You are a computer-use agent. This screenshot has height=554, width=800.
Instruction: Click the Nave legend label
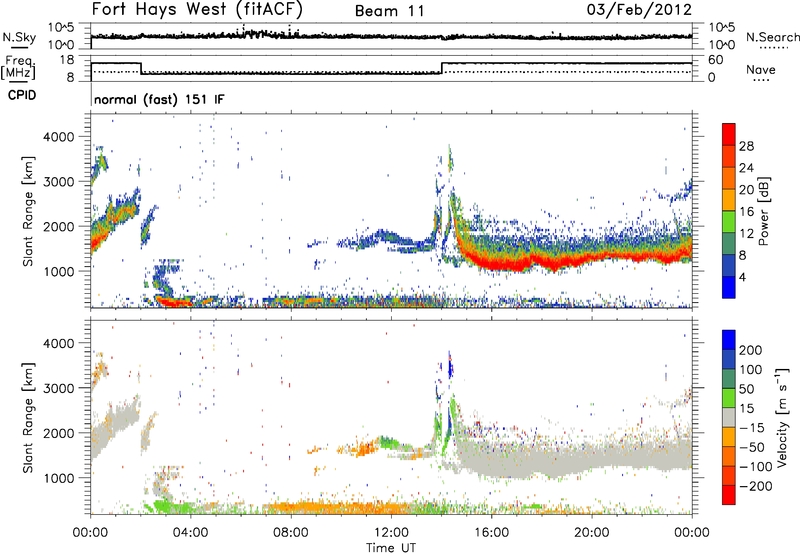click(x=761, y=70)
